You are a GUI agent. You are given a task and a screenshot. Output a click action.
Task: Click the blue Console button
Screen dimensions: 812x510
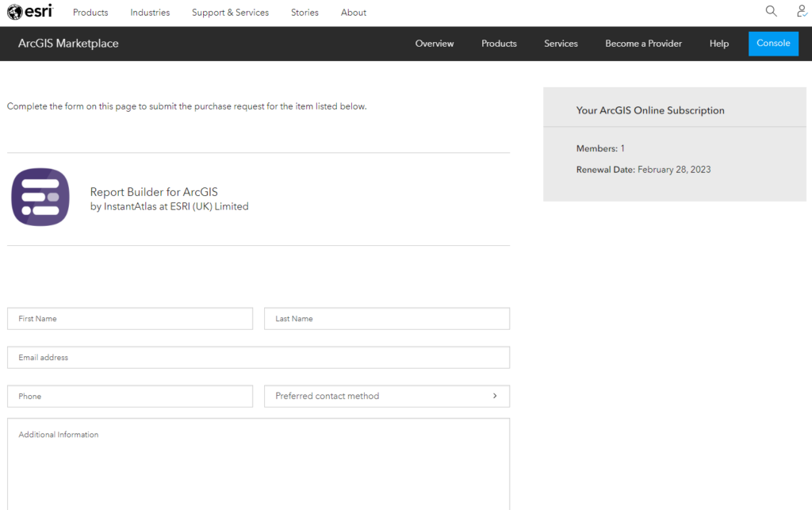(773, 44)
